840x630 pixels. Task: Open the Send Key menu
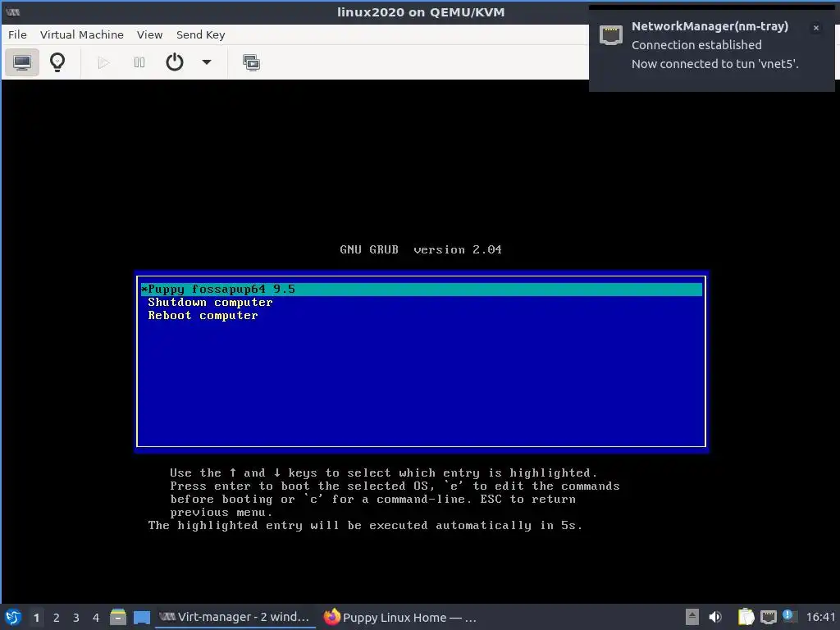click(201, 34)
